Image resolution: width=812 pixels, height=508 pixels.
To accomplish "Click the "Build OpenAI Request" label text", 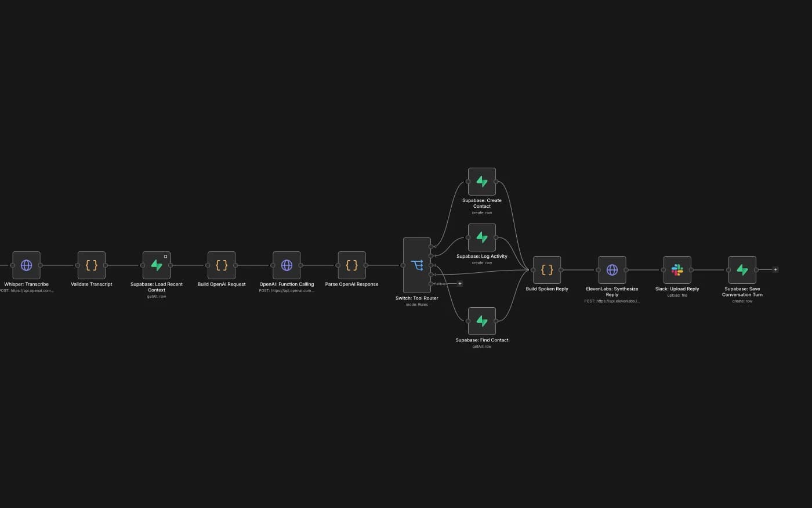I will click(x=222, y=284).
